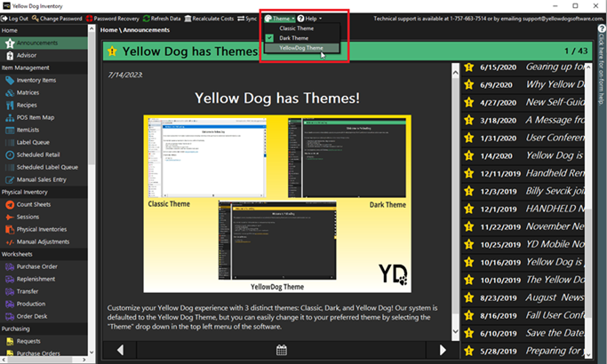Click the Manual Sales Entry icon
Image resolution: width=607 pixels, height=364 pixels.
[10, 179]
